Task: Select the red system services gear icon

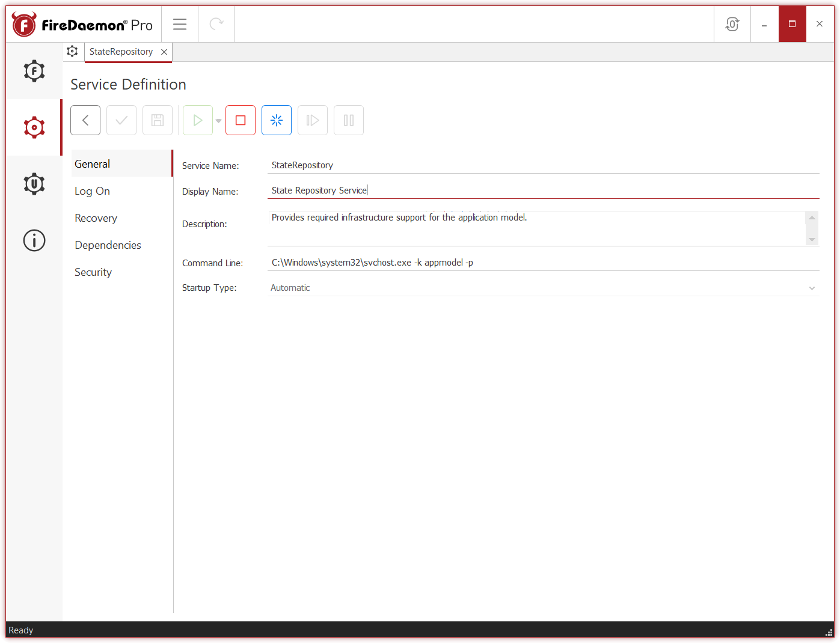Action: point(34,127)
